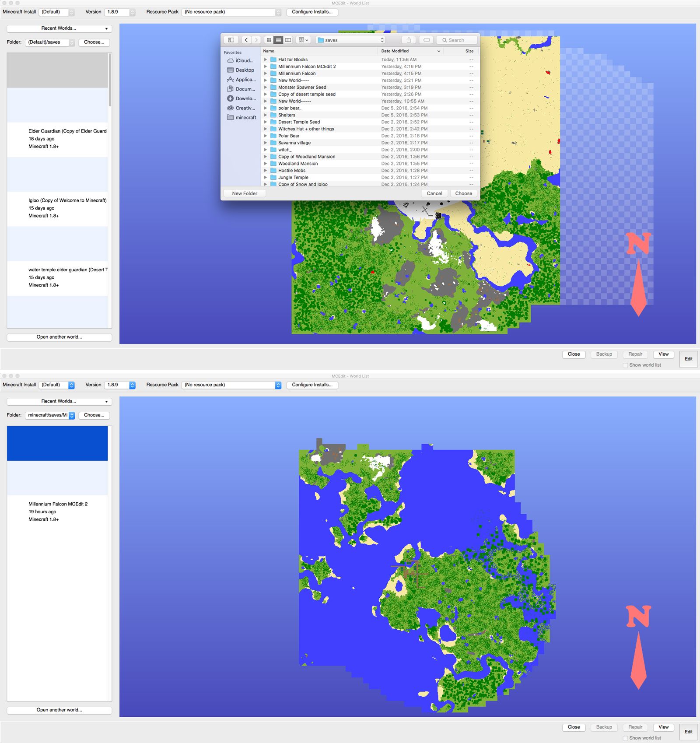Switch to icon view in the Finder toolbar
Screen dimensions: 700x743
269,40
